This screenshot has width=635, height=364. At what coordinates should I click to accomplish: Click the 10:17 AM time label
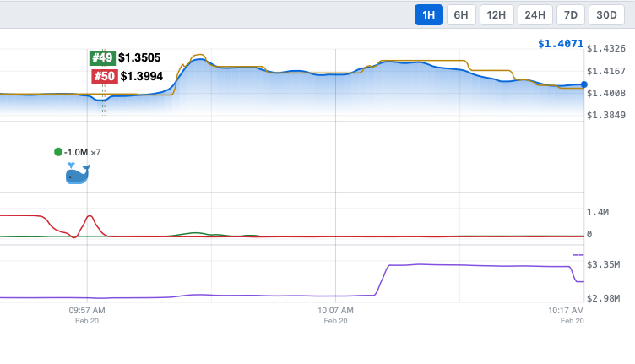tap(566, 311)
